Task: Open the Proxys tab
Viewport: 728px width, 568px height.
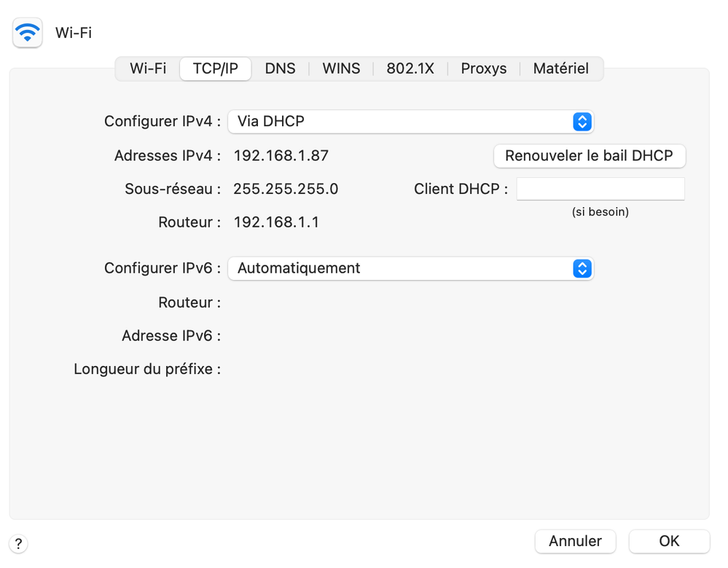Action: click(x=484, y=69)
